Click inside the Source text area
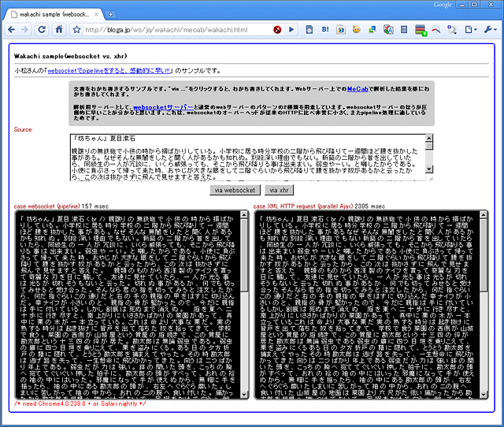Image resolution: width=504 pixels, height=427 pixels. 247,158
